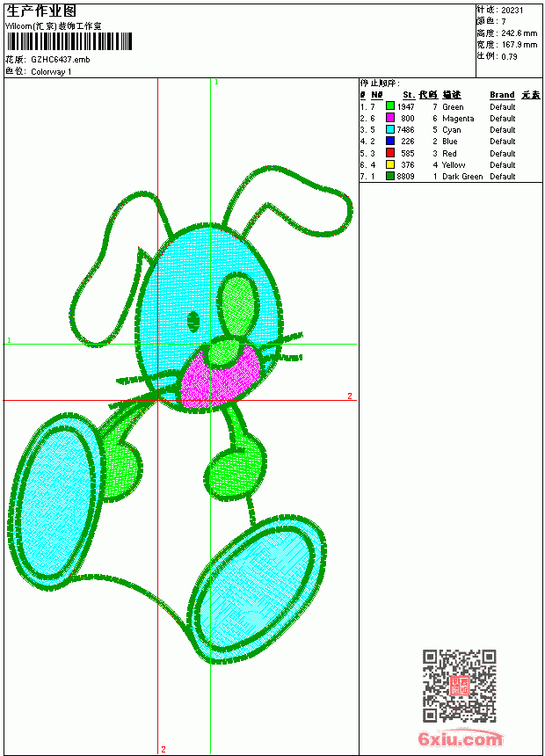Pick the Cyan thread swatch

pyautogui.click(x=390, y=129)
